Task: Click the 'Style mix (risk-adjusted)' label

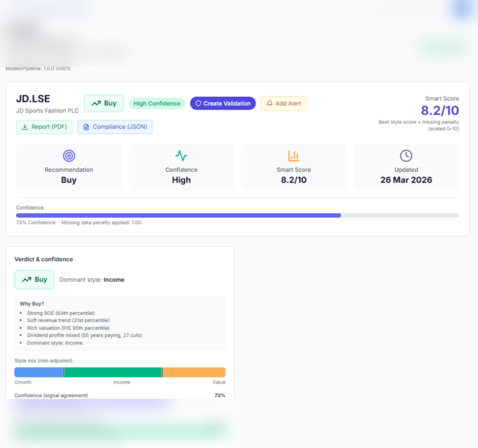Action: pos(43,361)
